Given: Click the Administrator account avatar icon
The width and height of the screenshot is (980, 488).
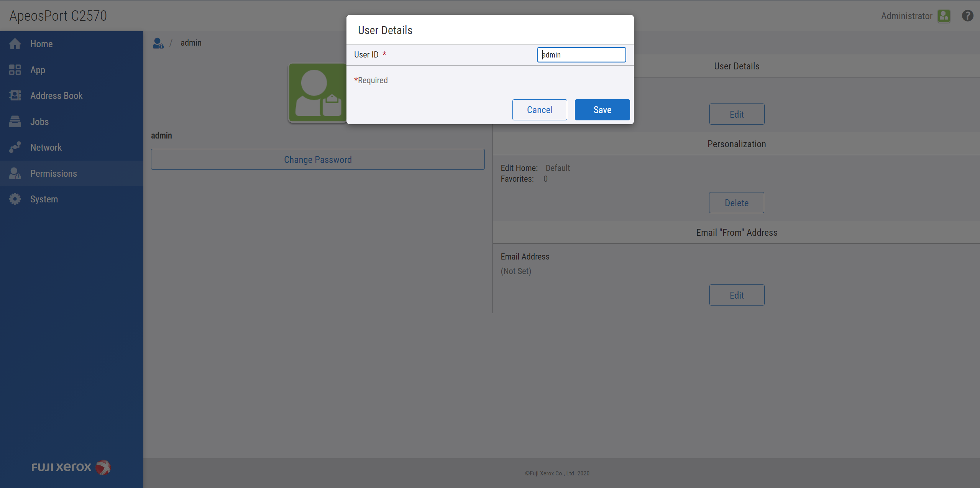Looking at the screenshot, I should 944,16.
